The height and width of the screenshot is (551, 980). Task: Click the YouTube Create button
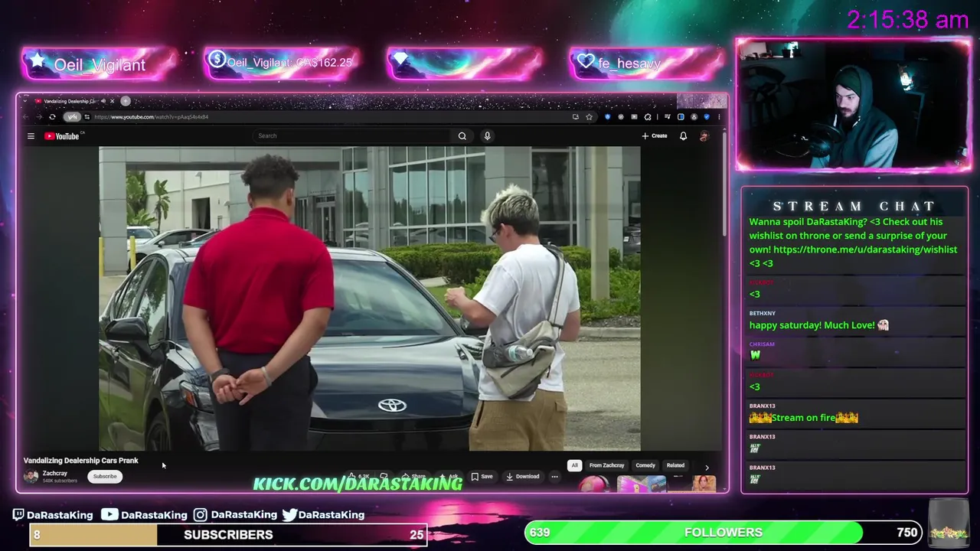pos(655,135)
